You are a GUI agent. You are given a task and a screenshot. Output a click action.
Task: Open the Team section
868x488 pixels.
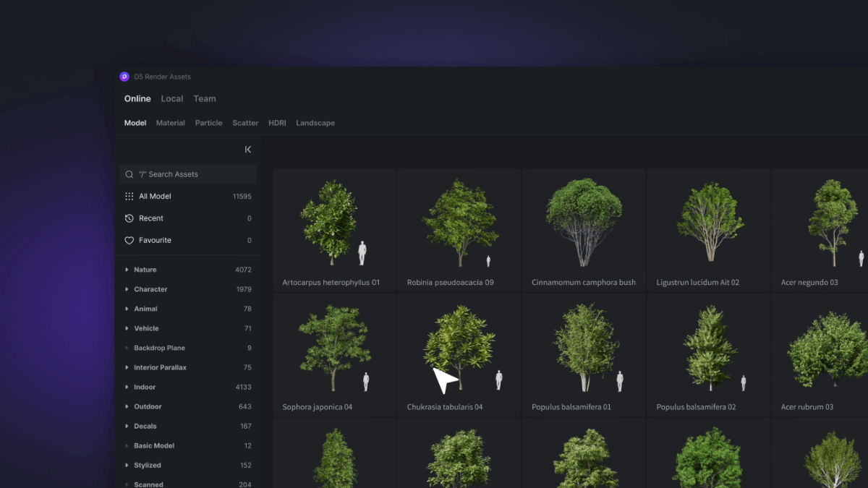pyautogui.click(x=205, y=98)
